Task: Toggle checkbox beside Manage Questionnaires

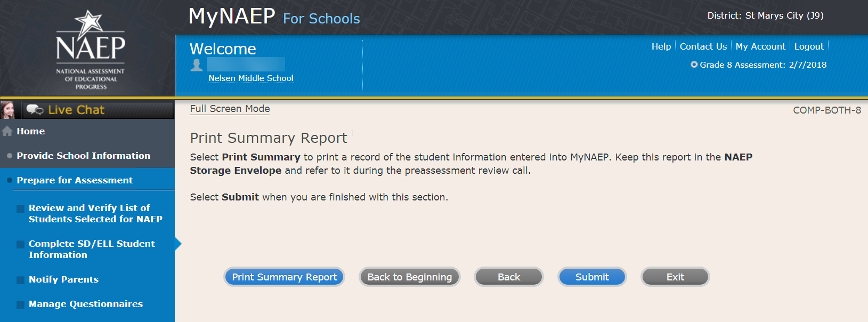Action: pos(20,305)
